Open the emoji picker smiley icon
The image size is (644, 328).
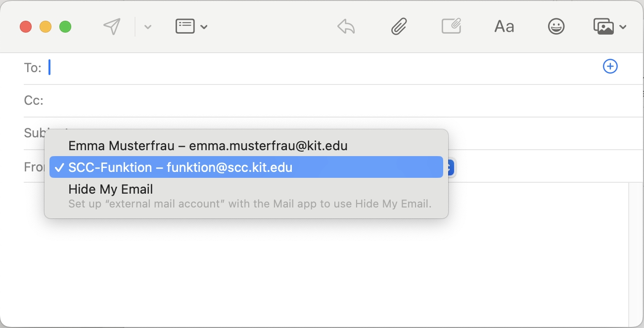pos(556,26)
